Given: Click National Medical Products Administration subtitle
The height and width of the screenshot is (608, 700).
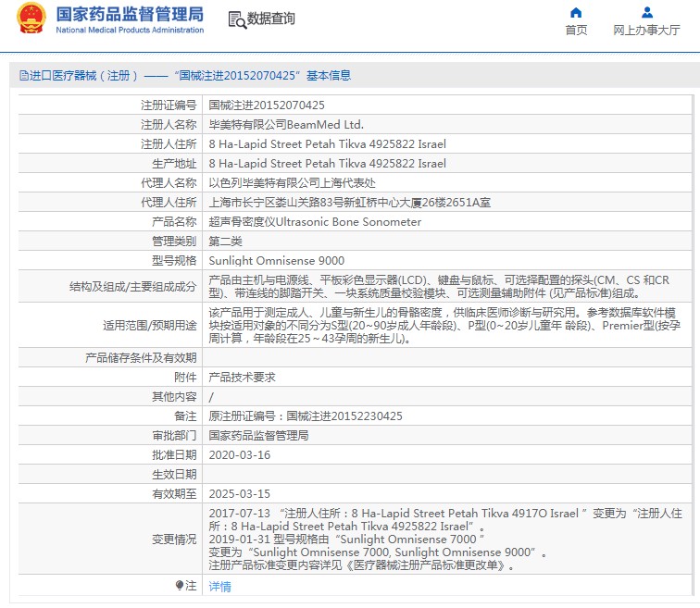Looking at the screenshot, I should (130, 30).
